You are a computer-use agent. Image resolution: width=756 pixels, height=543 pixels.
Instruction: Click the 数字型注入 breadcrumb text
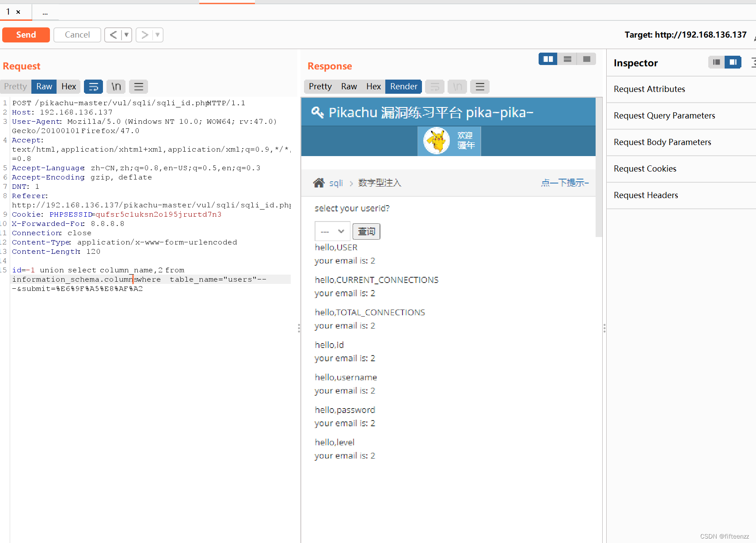click(x=380, y=183)
